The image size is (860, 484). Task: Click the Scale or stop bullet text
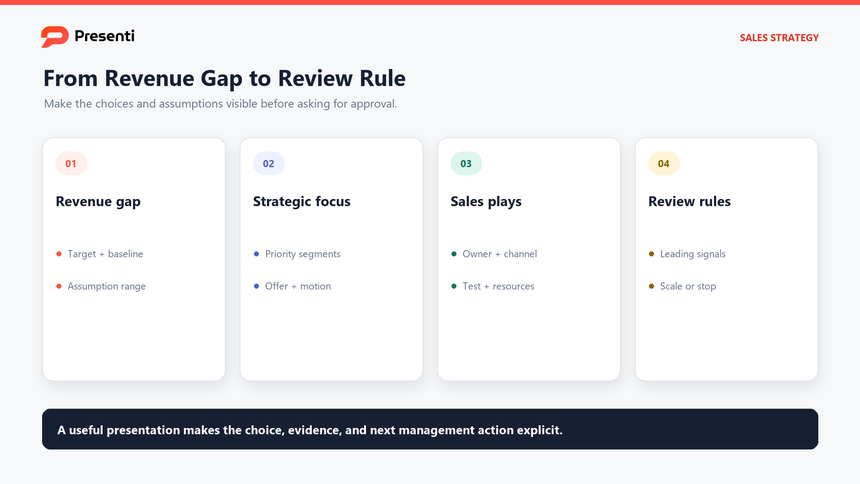point(688,286)
